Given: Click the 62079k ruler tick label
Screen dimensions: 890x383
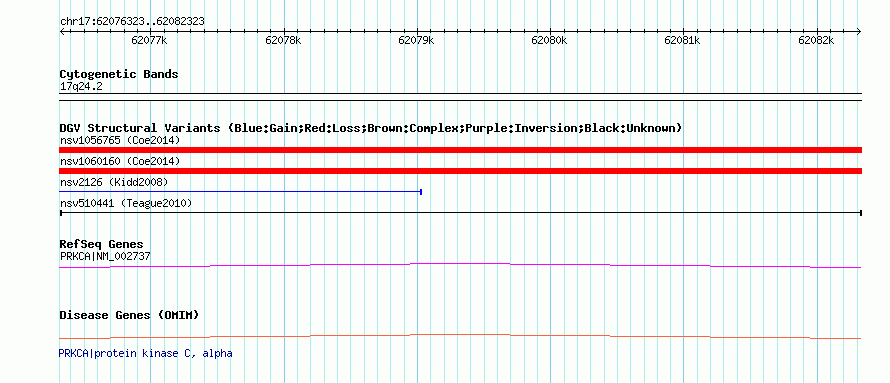Looking at the screenshot, I should click(416, 40).
